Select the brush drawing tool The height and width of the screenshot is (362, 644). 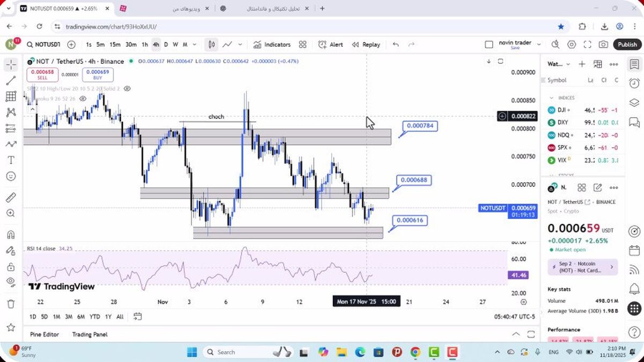coord(11,144)
